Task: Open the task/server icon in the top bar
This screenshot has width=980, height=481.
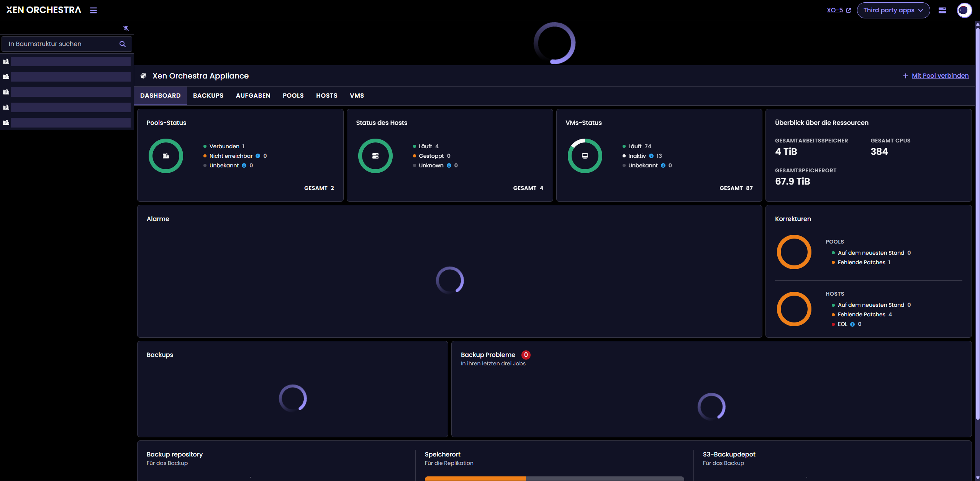Action: 942,10
